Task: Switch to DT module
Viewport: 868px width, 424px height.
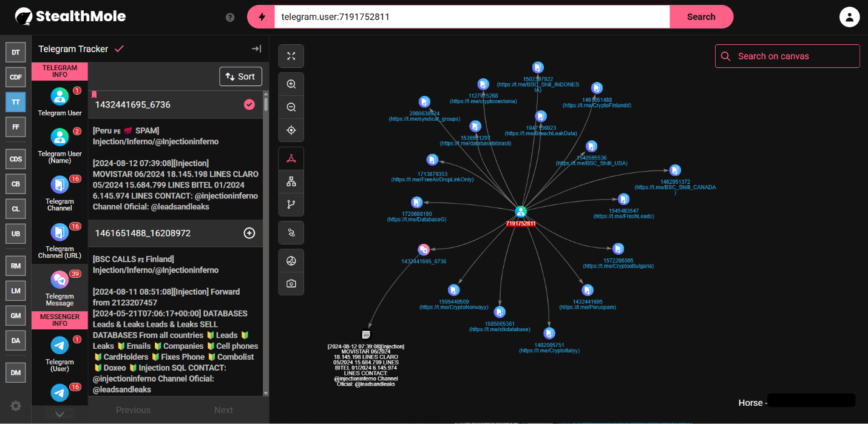Action: [x=16, y=53]
